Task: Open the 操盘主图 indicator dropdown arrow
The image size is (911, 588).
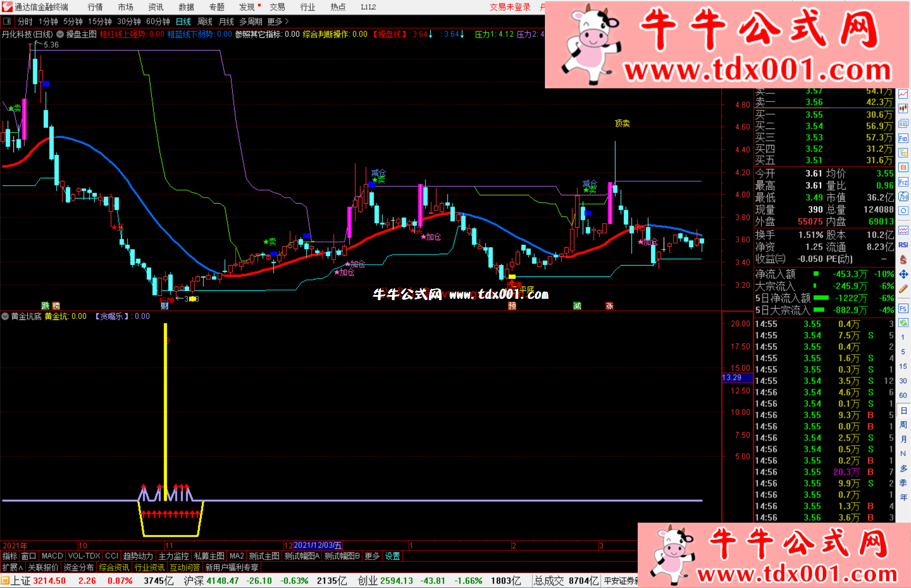Action: pyautogui.click(x=60, y=34)
